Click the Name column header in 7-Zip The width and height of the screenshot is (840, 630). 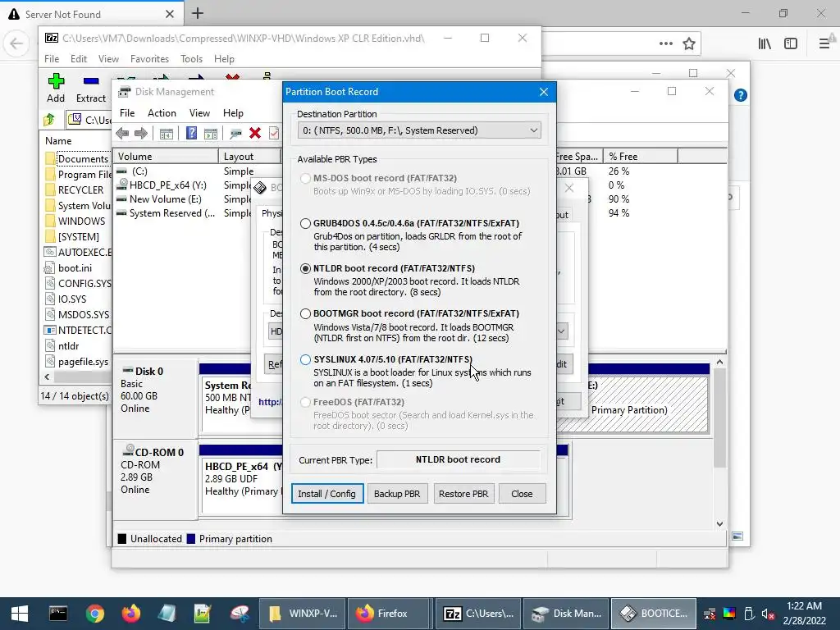pos(76,141)
